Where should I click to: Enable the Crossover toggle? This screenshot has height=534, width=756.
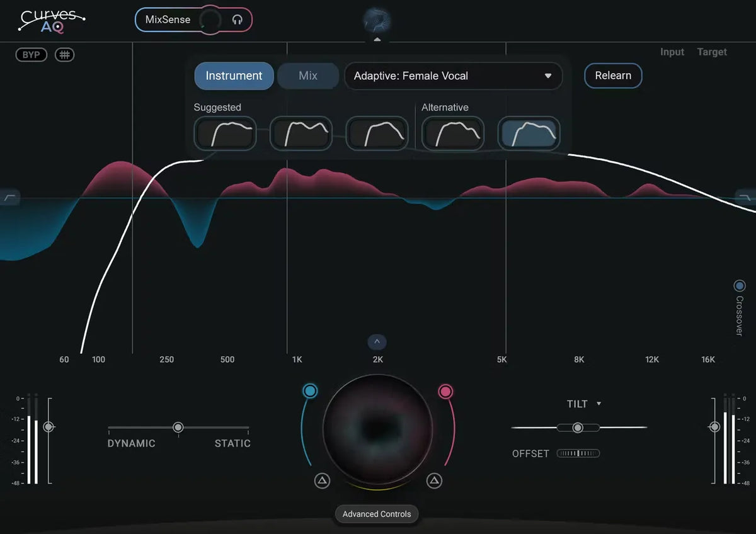[740, 286]
